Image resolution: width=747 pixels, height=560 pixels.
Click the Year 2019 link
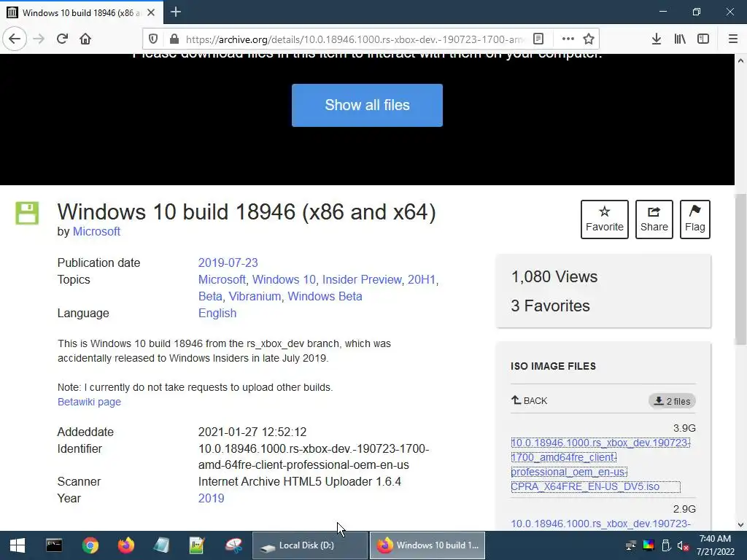tap(211, 498)
